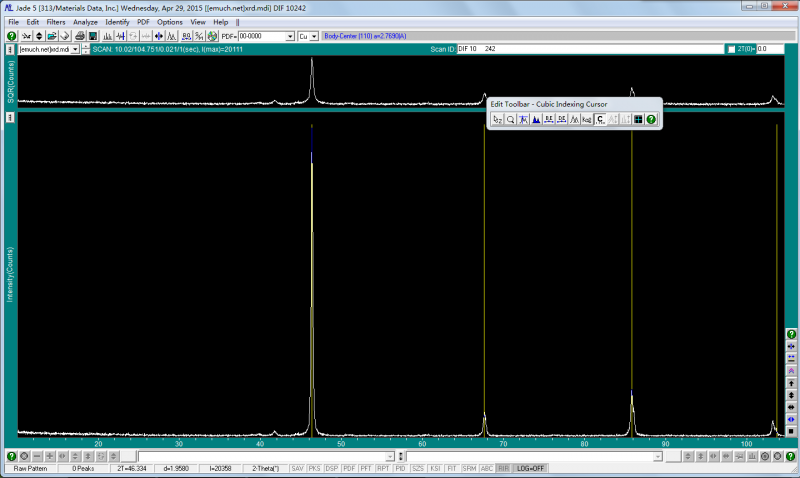Click the Raw Pattern status label

coord(30,468)
